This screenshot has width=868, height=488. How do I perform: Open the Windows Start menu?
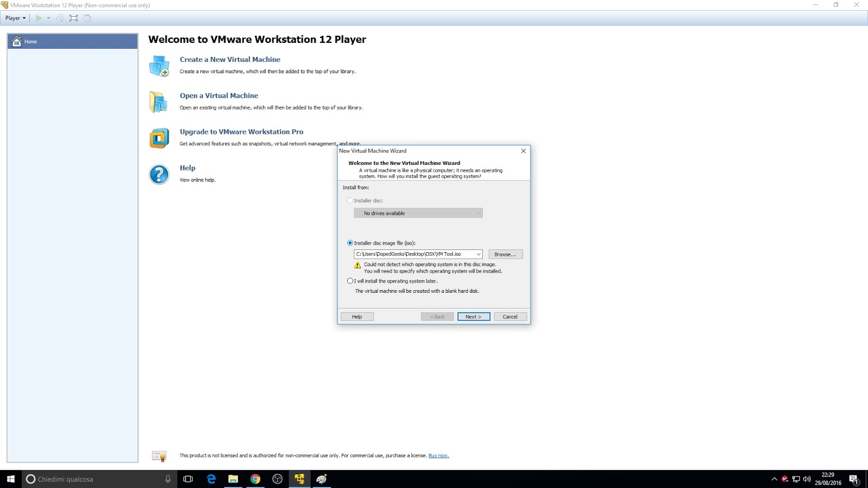11,479
